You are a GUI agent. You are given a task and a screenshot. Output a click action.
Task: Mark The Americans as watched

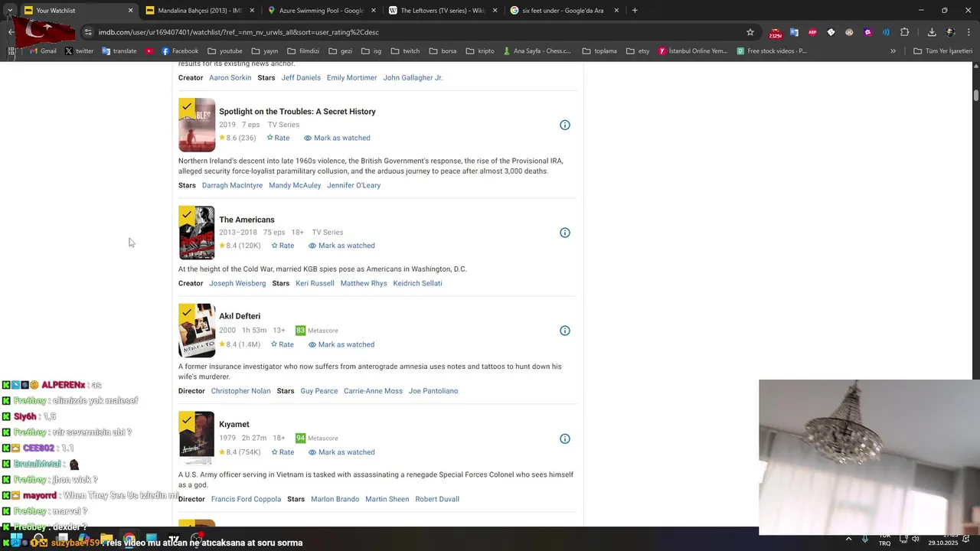point(341,246)
